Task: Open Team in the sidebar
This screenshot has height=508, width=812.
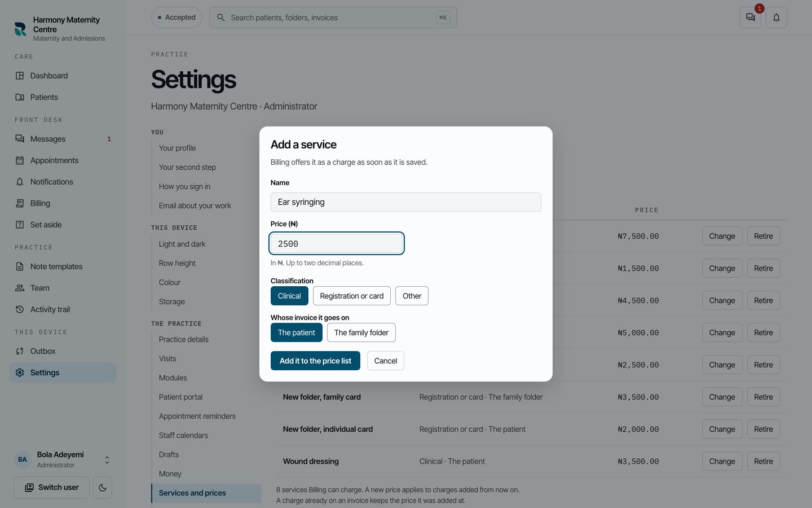Action: click(63, 288)
